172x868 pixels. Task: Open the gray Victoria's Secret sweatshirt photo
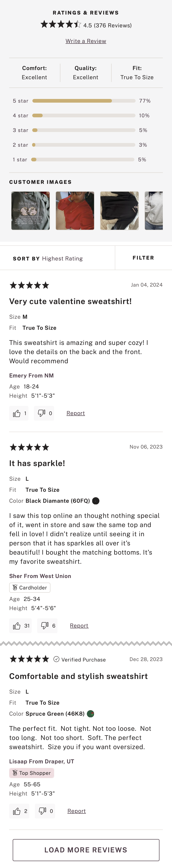(x=30, y=211)
